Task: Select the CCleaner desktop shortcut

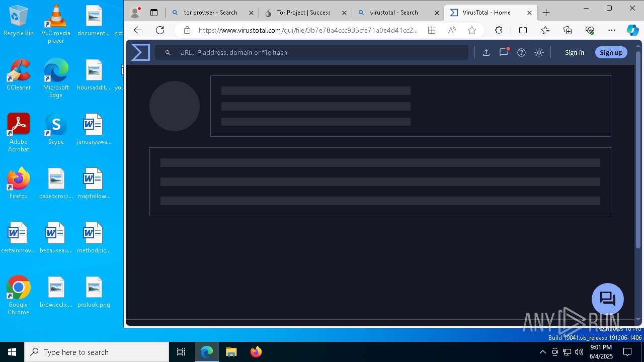Action: click(18, 75)
